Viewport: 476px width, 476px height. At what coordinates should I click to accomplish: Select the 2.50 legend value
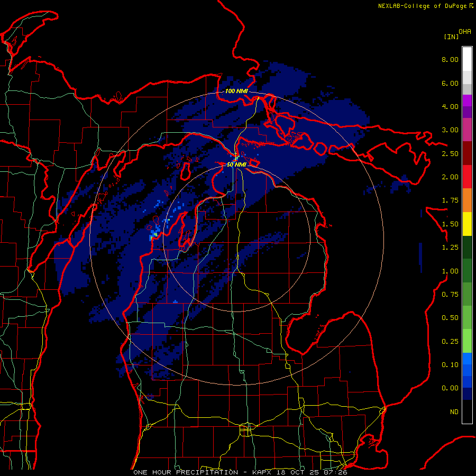[450, 153]
